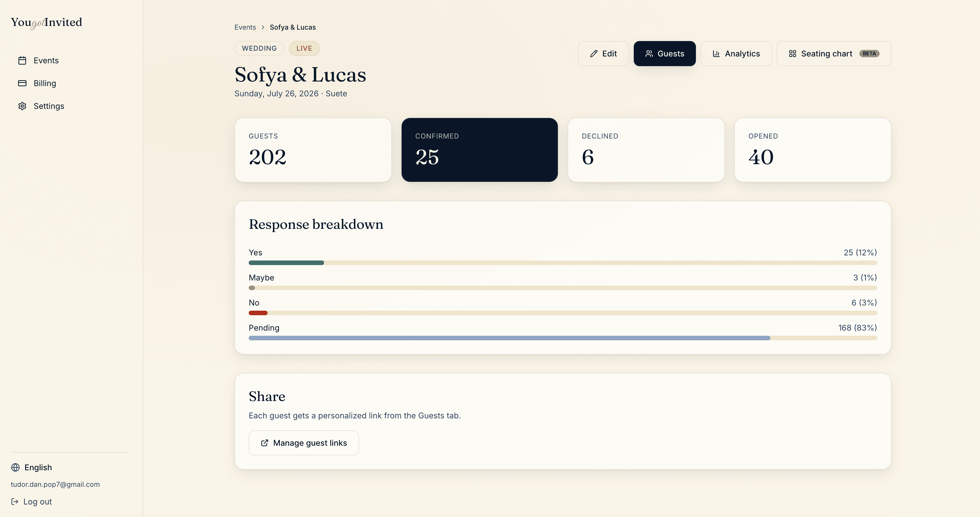
Task: Click the 'Pending' row label
Action: click(264, 328)
